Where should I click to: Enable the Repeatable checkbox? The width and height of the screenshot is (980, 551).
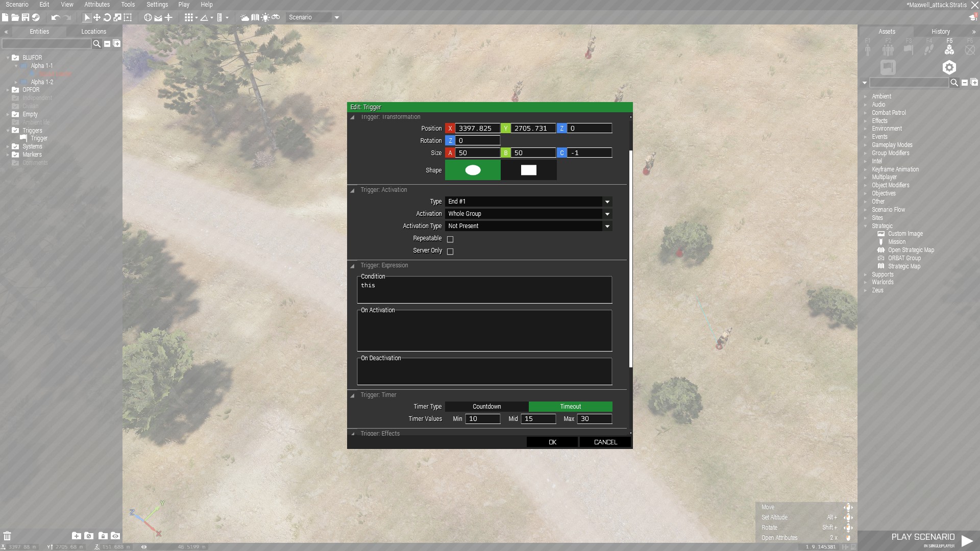pyautogui.click(x=450, y=239)
